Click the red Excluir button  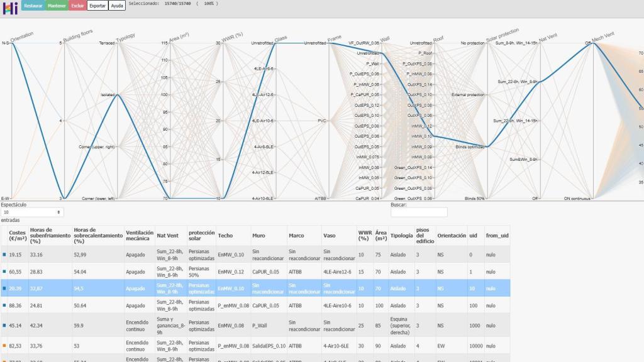tap(77, 5)
